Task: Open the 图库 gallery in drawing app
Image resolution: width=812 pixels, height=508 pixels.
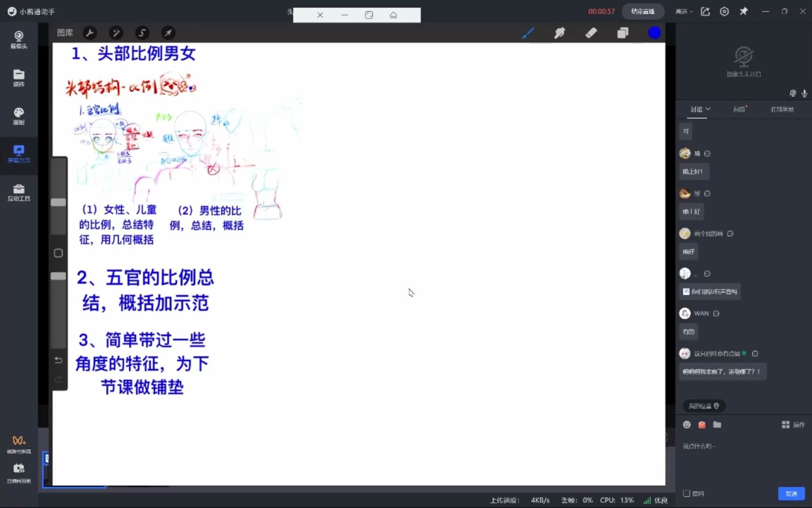Action: pyautogui.click(x=65, y=32)
